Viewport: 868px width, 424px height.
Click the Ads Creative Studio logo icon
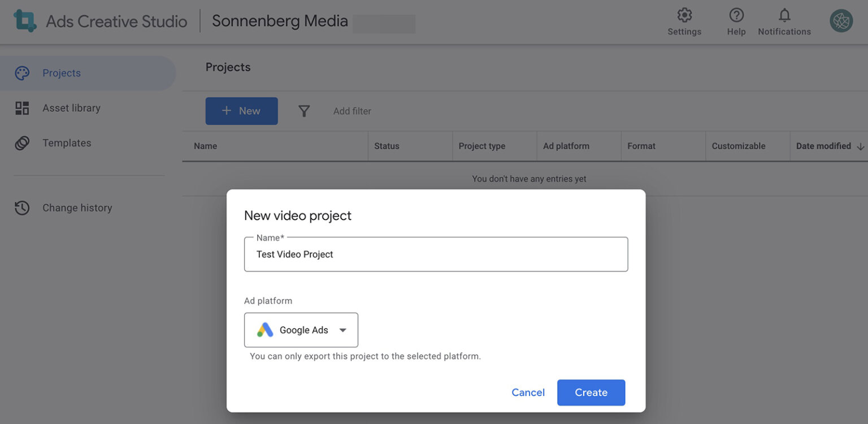click(x=25, y=21)
